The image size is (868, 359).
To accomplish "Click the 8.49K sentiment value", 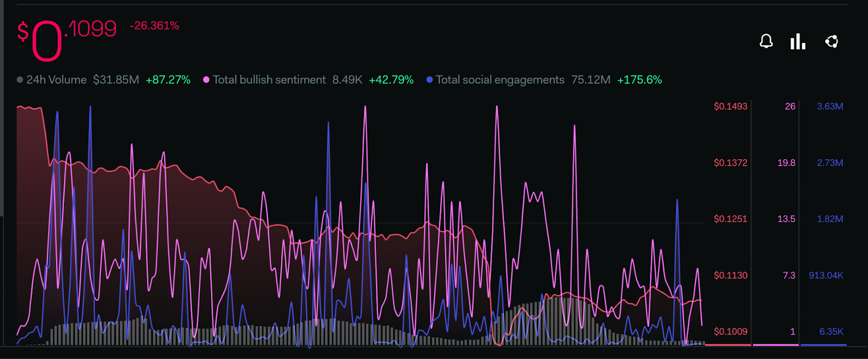I will (x=347, y=80).
